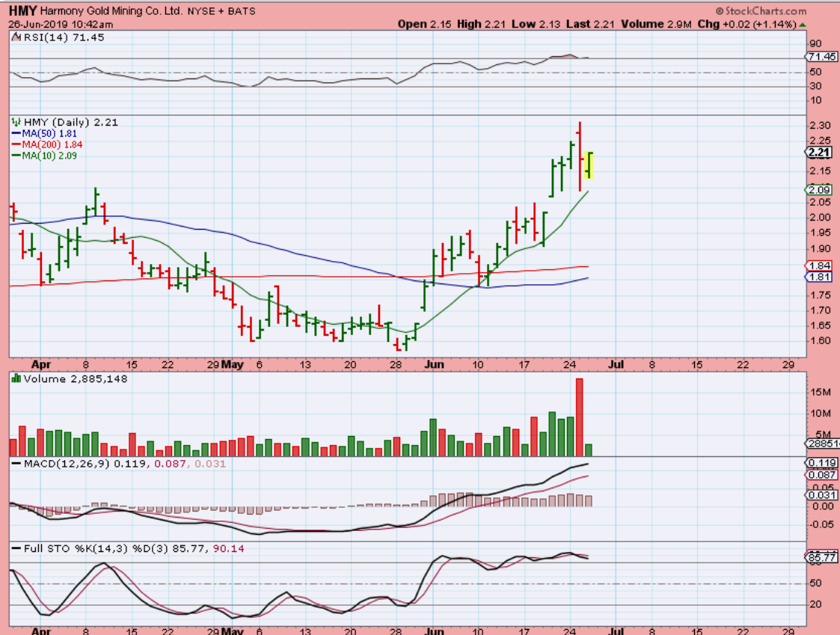Click the 90 level on the RSI axis
The width and height of the screenshot is (840, 635).
coord(815,44)
